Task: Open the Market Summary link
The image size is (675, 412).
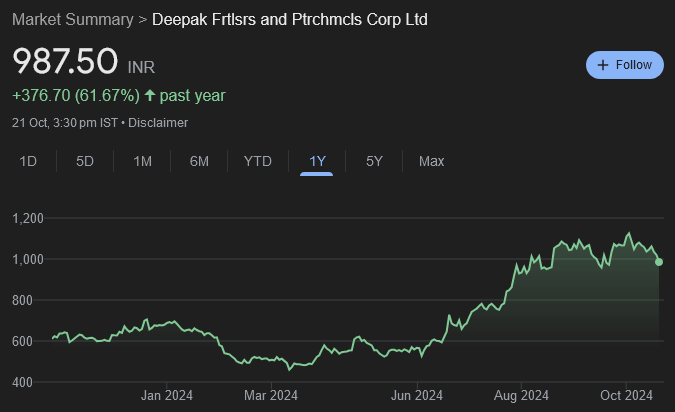Action: [x=73, y=19]
